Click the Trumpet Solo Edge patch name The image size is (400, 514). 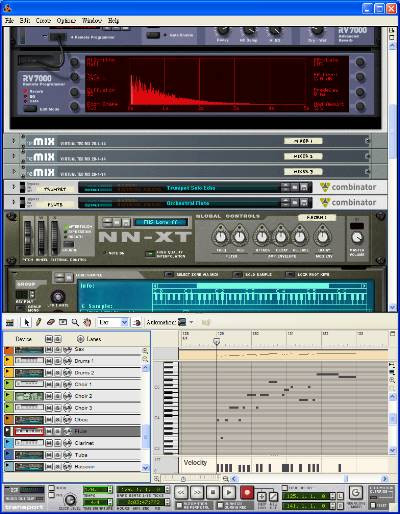tap(191, 188)
